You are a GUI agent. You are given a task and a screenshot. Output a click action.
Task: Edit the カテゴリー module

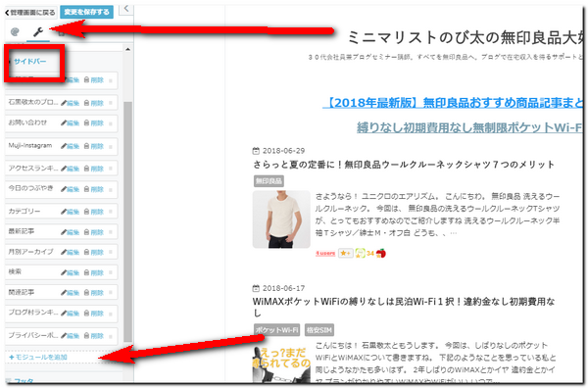[x=71, y=212]
